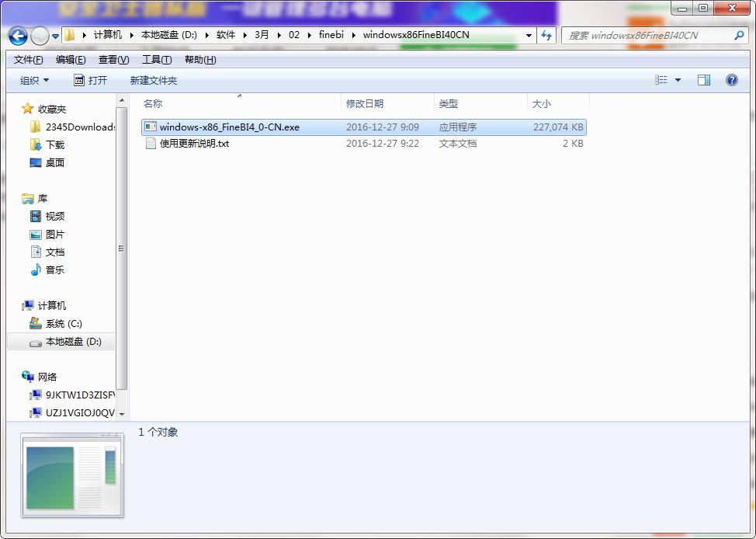This screenshot has height=539, width=756.
Task: Open the 系统 (C:) drive
Action: point(63,323)
